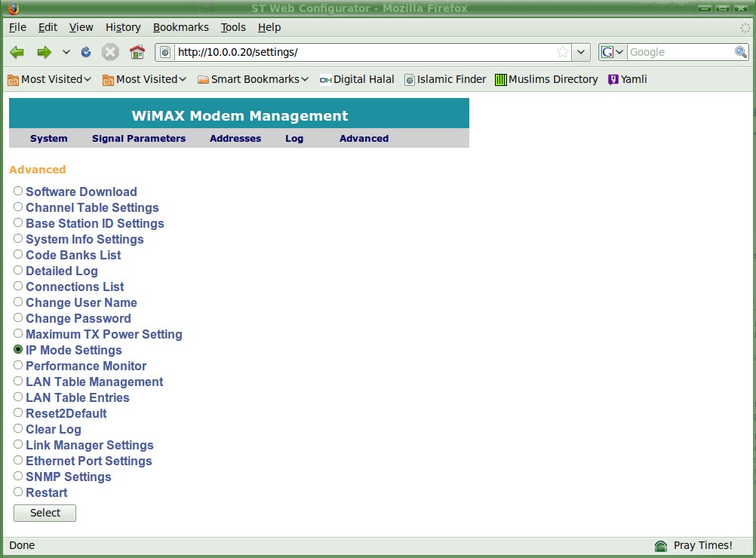This screenshot has width=756, height=558.
Task: Click in the Google search field
Action: pyautogui.click(x=679, y=52)
